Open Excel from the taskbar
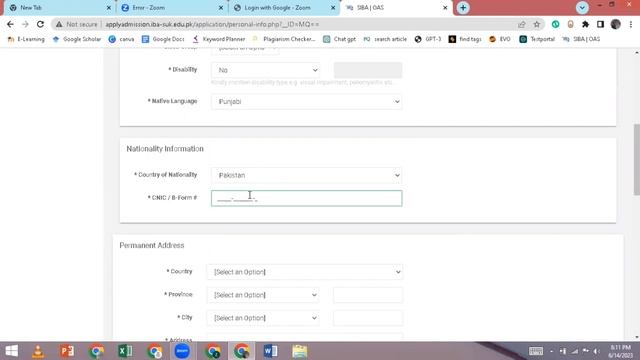Viewport: 640px width, 360px height. point(125,351)
